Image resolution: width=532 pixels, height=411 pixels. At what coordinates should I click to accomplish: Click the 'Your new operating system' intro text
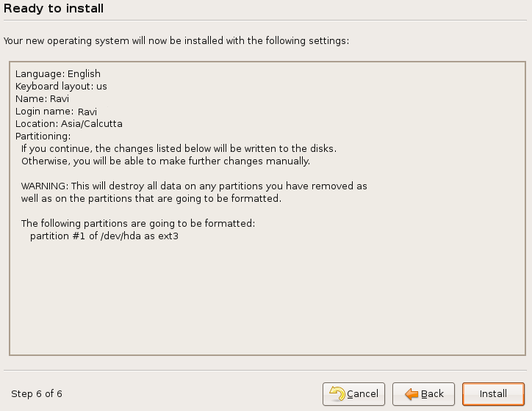pyautogui.click(x=176, y=40)
